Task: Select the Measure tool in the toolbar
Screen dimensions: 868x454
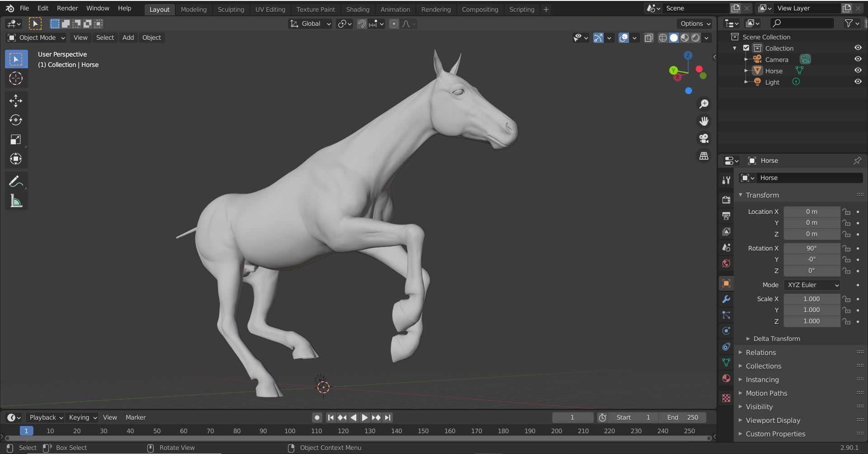Action: (x=16, y=200)
